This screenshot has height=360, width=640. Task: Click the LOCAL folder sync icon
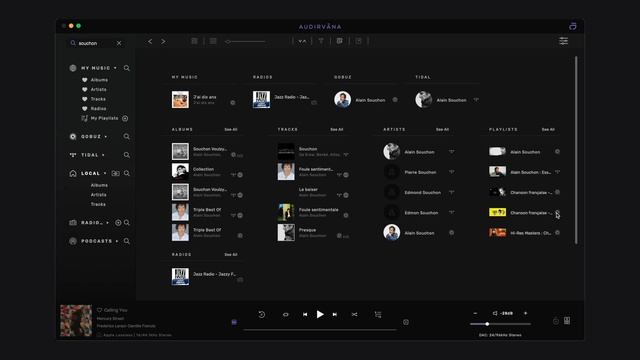116,173
